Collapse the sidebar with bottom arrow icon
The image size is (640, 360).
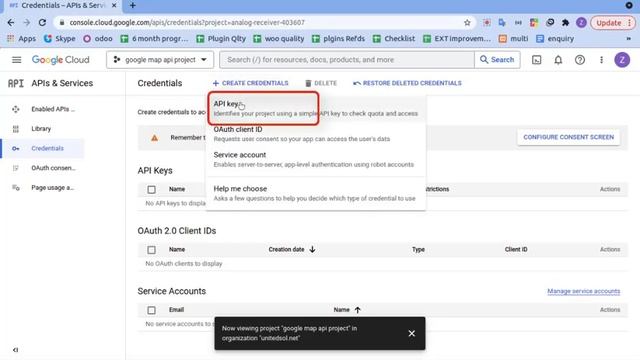(x=16, y=350)
